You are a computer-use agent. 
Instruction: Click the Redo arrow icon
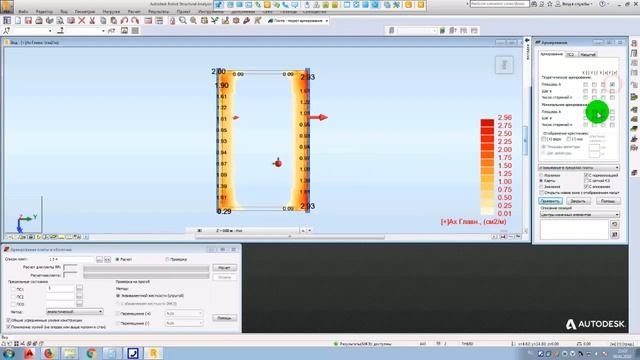pos(135,20)
